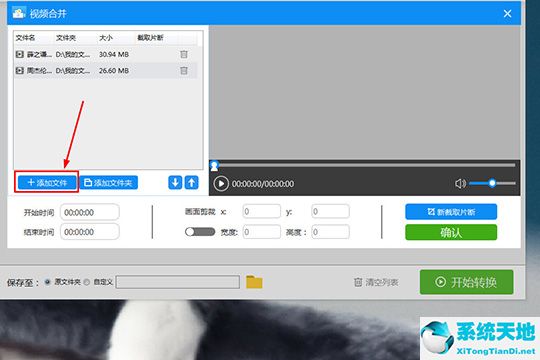Delete the 26.60 MB file row
The height and width of the screenshot is (360, 540).
click(184, 71)
